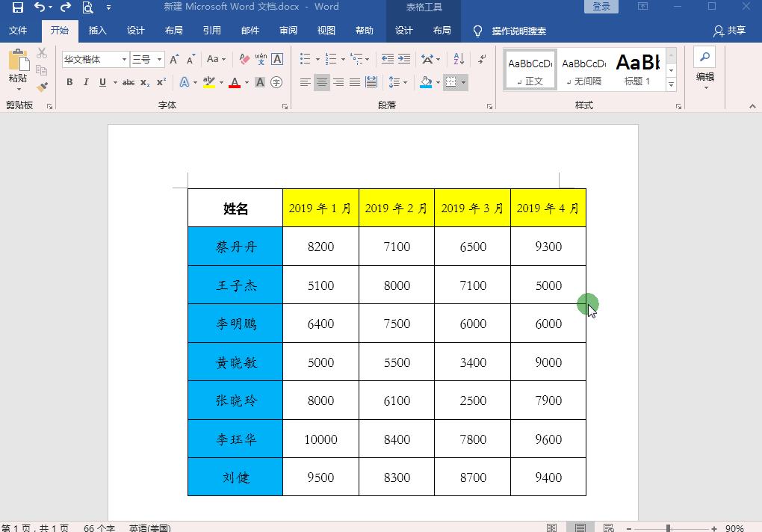Switch to the 插入 ribbon tab

click(x=98, y=31)
